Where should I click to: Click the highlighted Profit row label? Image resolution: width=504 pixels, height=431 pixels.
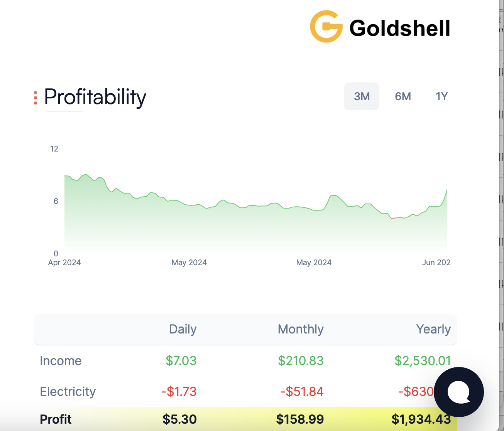(56, 419)
